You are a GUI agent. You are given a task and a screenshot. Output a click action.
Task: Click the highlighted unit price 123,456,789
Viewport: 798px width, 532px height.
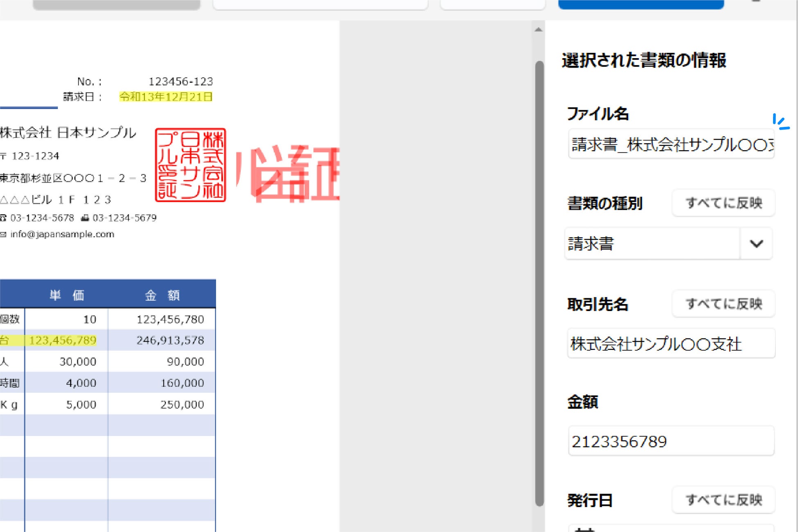click(63, 340)
